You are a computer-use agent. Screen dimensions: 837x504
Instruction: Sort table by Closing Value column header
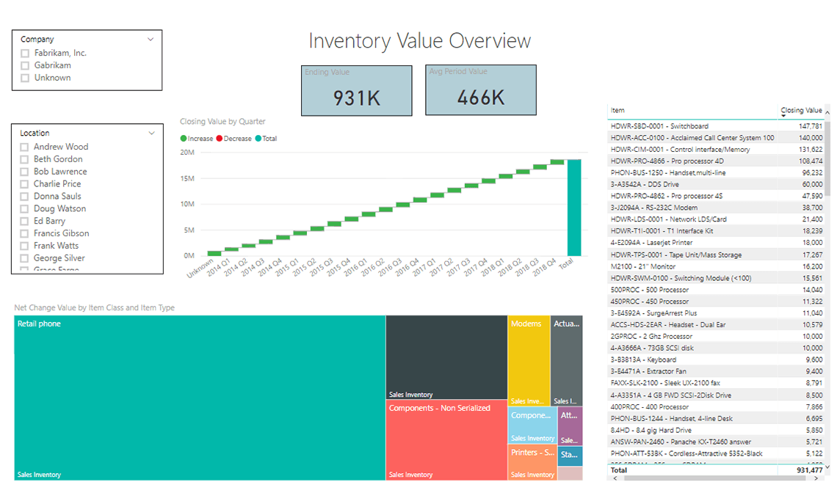pos(801,110)
